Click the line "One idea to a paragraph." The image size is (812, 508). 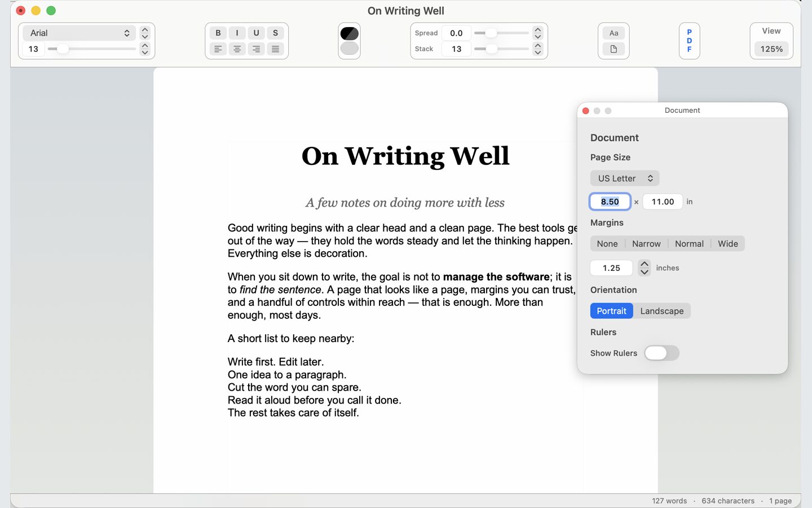coord(287,375)
